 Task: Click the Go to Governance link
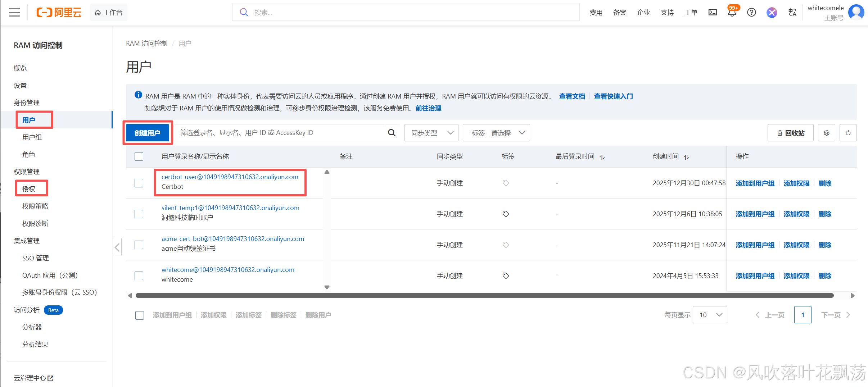428,108
